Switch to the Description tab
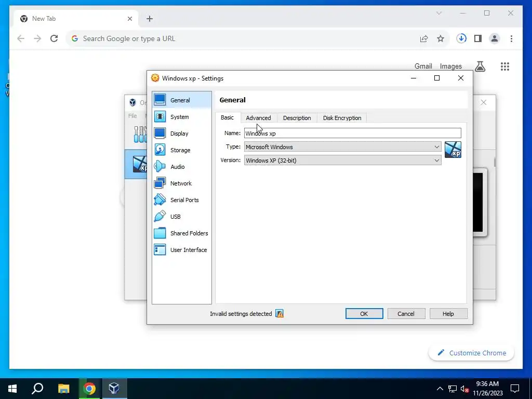532x399 pixels. coord(297,118)
